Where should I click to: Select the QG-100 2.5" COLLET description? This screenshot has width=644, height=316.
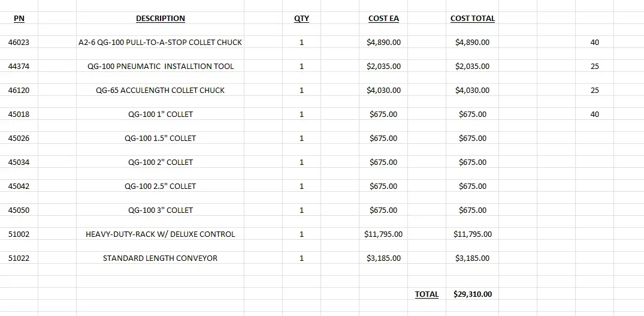click(160, 186)
